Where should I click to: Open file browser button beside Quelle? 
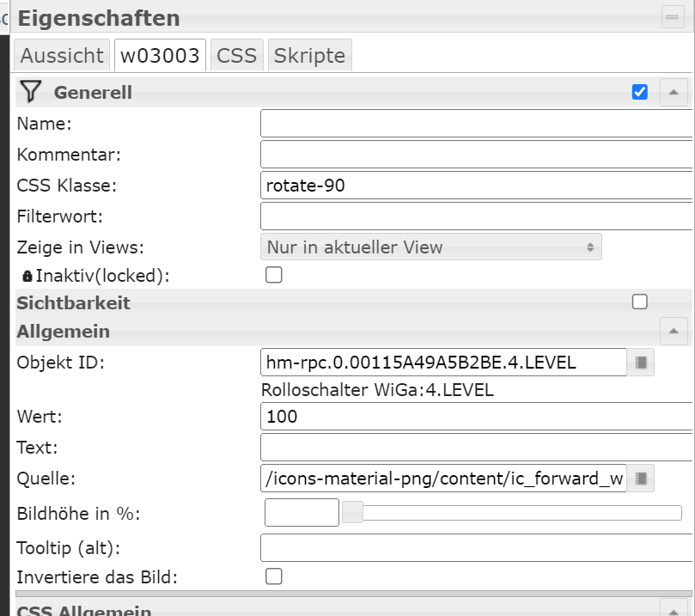coord(641,479)
